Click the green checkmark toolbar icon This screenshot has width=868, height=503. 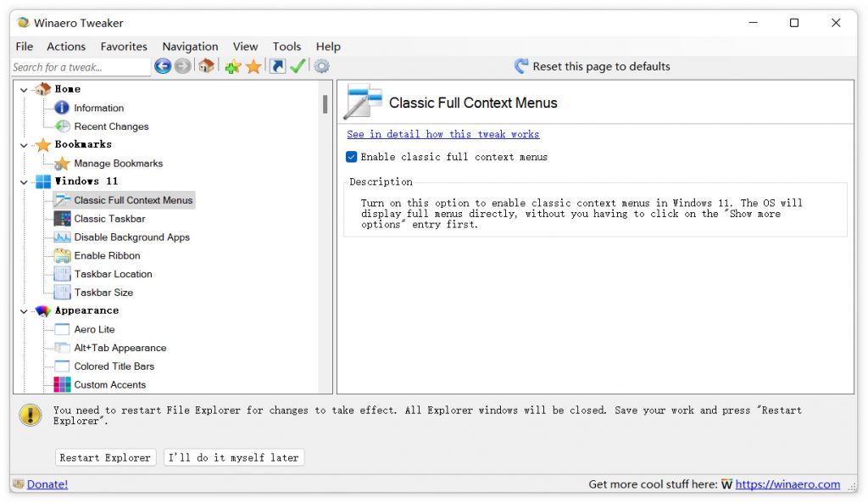[x=298, y=66]
